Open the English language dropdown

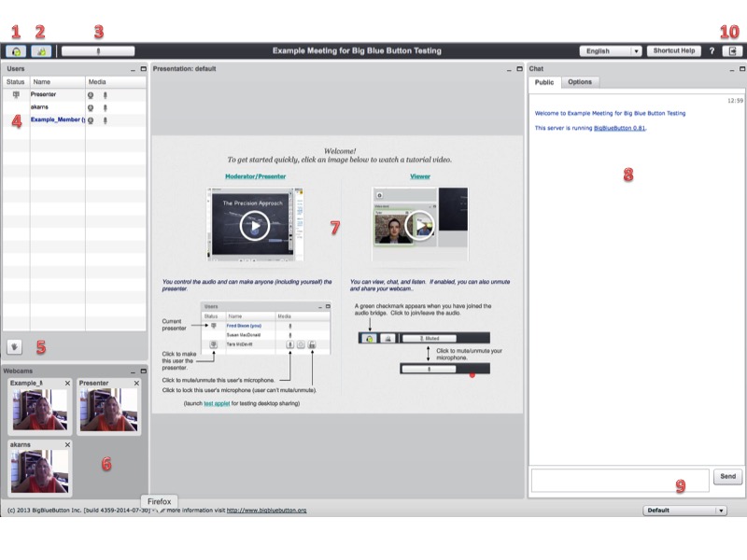(610, 51)
